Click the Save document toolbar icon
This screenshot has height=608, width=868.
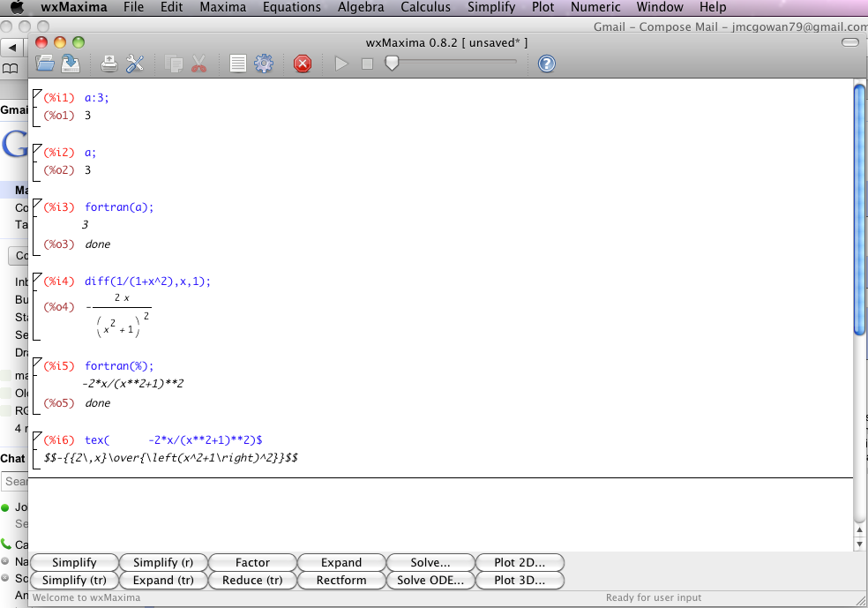point(71,64)
